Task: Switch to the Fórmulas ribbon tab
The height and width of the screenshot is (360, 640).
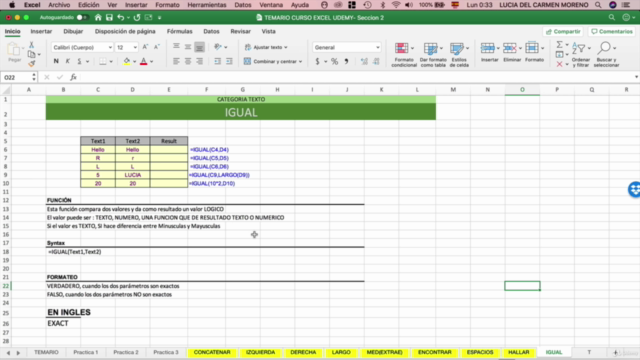Action: pyautogui.click(x=179, y=31)
